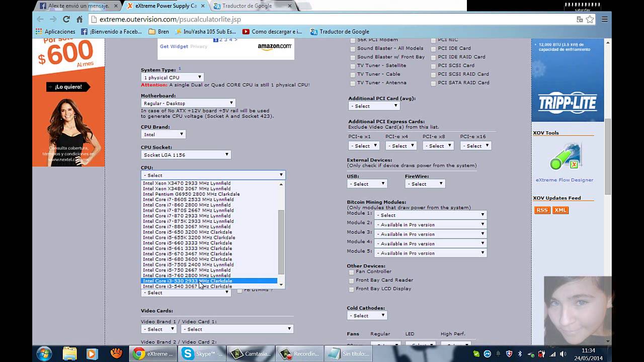Open the eXtreme Flow Designer icon

coord(565,156)
